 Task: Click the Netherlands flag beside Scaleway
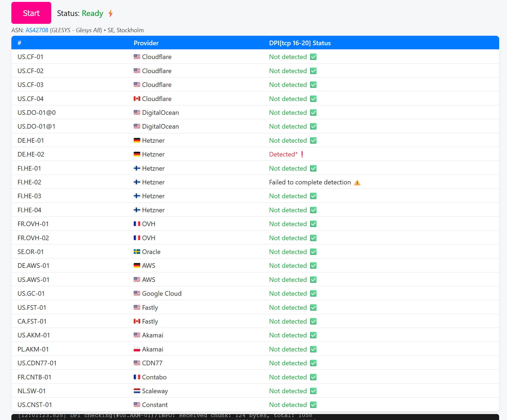pos(137,391)
